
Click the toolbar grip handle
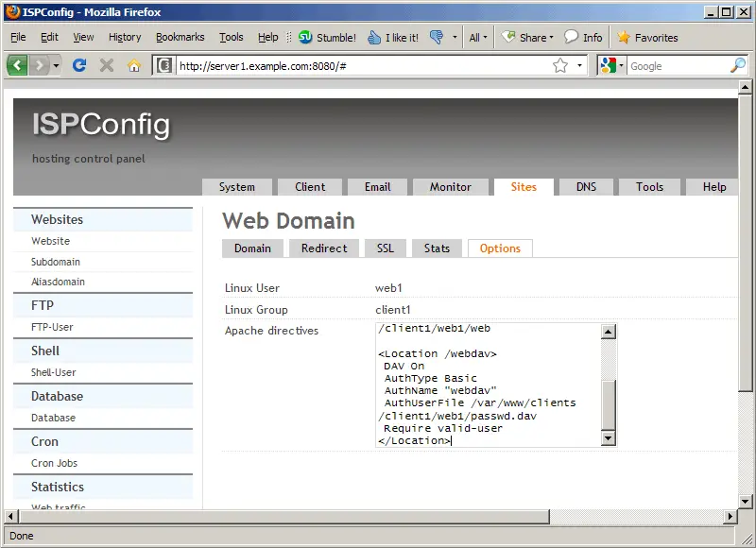pos(289,37)
